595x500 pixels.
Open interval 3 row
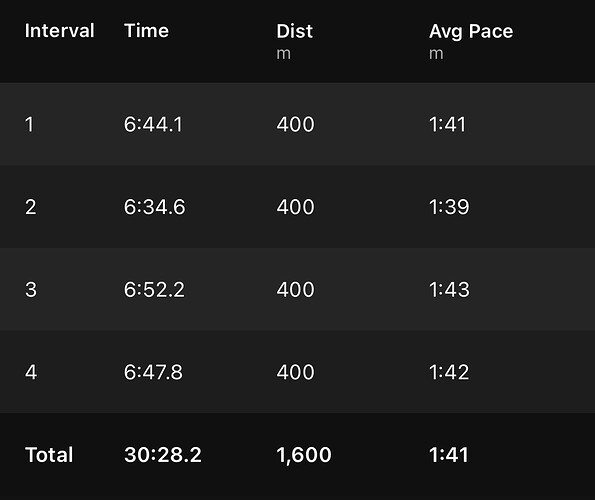298,289
